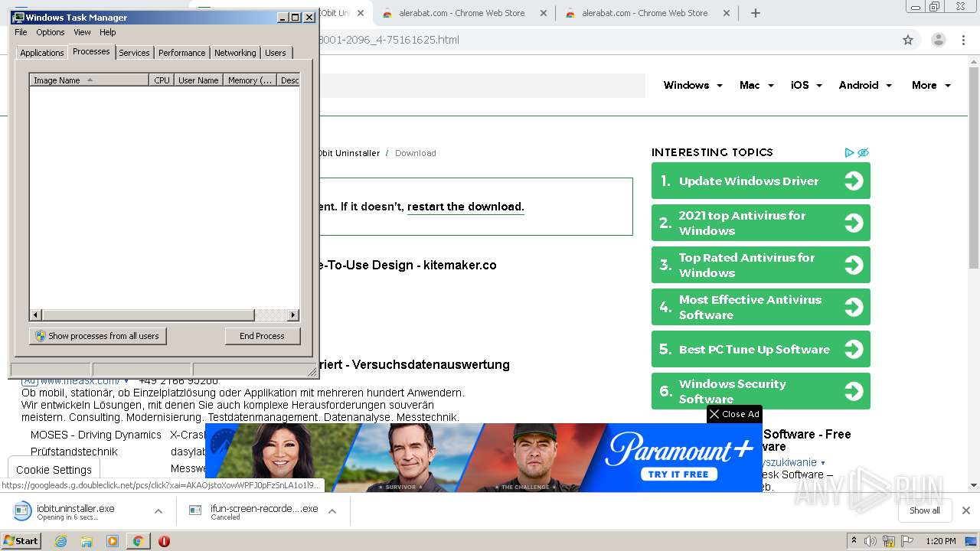Open Cookie Settings
The width and height of the screenshot is (980, 551).
click(54, 470)
